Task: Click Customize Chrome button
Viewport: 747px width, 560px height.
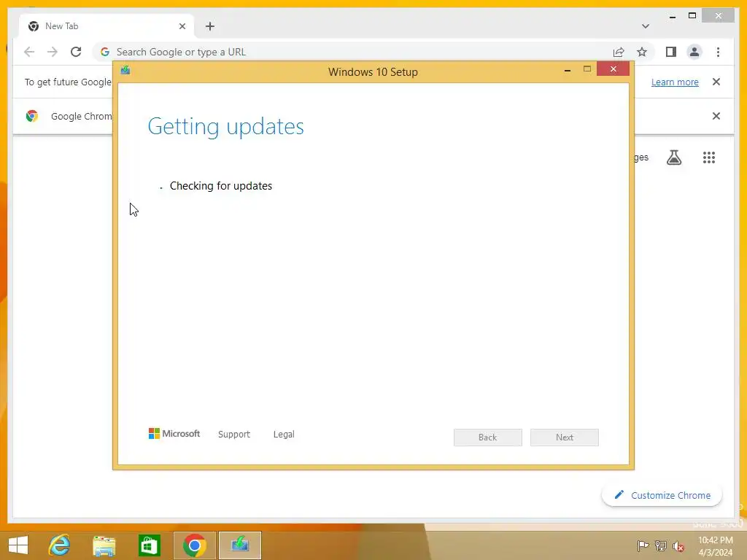Action: 662,495
